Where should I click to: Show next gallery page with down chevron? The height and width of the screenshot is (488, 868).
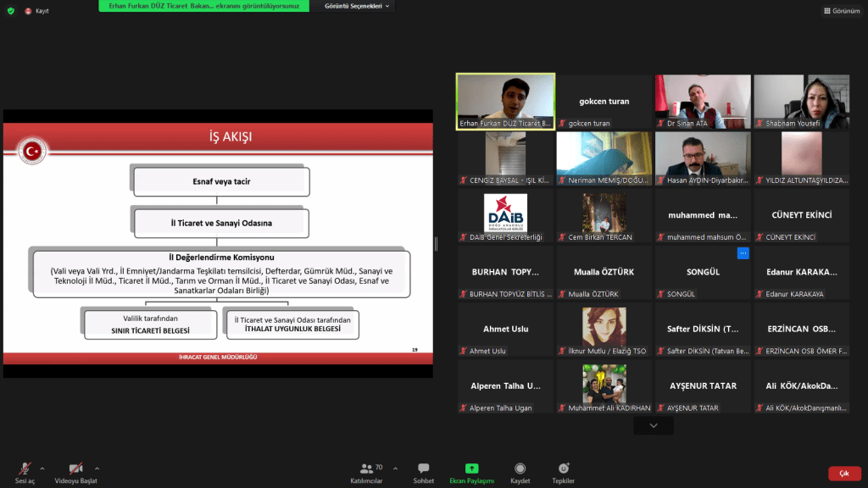coord(653,425)
